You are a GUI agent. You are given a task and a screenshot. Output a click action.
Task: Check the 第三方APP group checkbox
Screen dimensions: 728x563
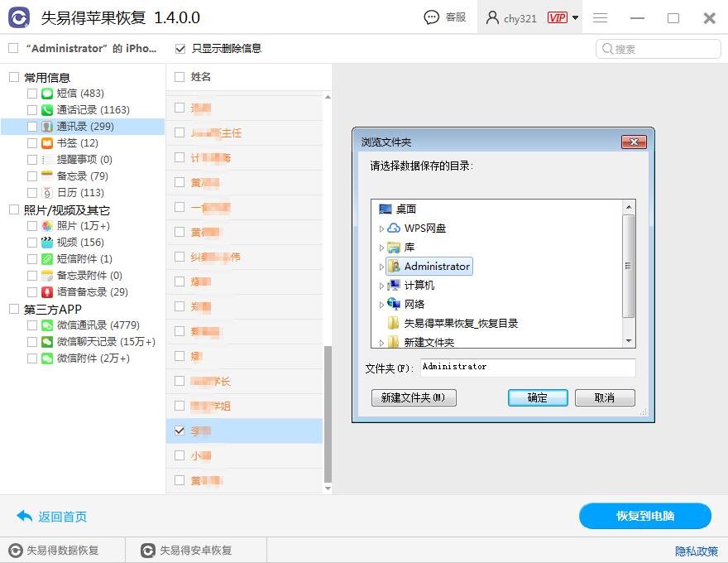pyautogui.click(x=14, y=309)
